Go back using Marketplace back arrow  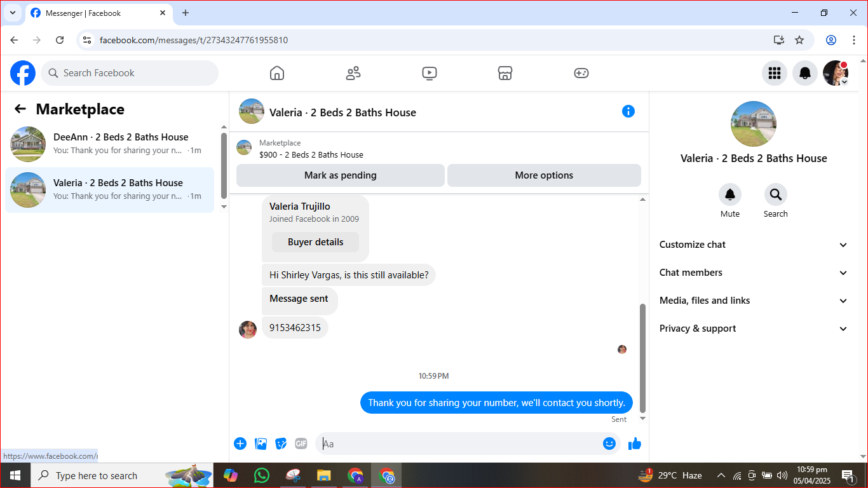tap(20, 109)
